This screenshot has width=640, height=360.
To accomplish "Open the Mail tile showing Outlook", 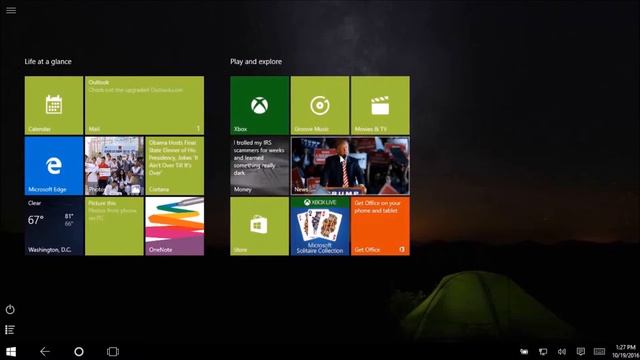I will 144,105.
